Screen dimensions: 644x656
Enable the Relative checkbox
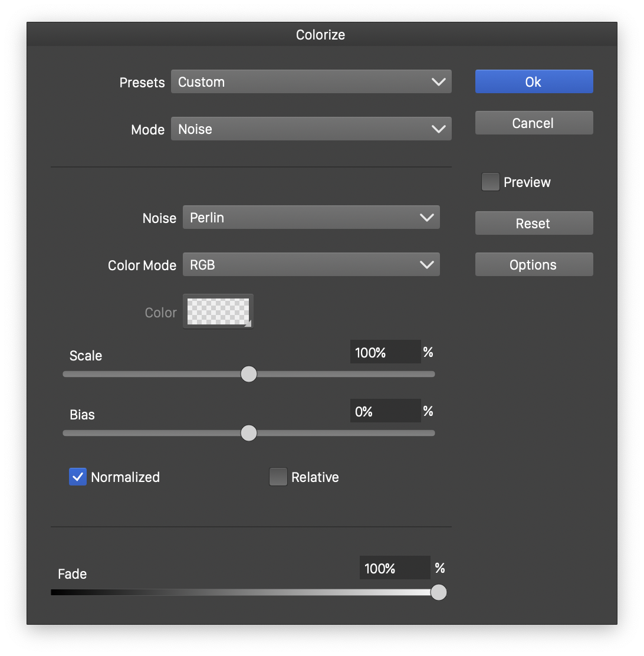(x=278, y=477)
